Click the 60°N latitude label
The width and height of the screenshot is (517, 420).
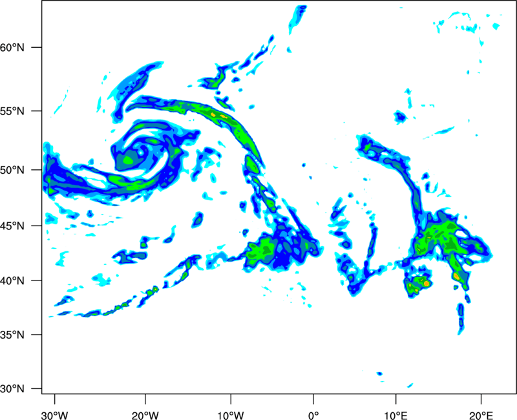pyautogui.click(x=12, y=47)
